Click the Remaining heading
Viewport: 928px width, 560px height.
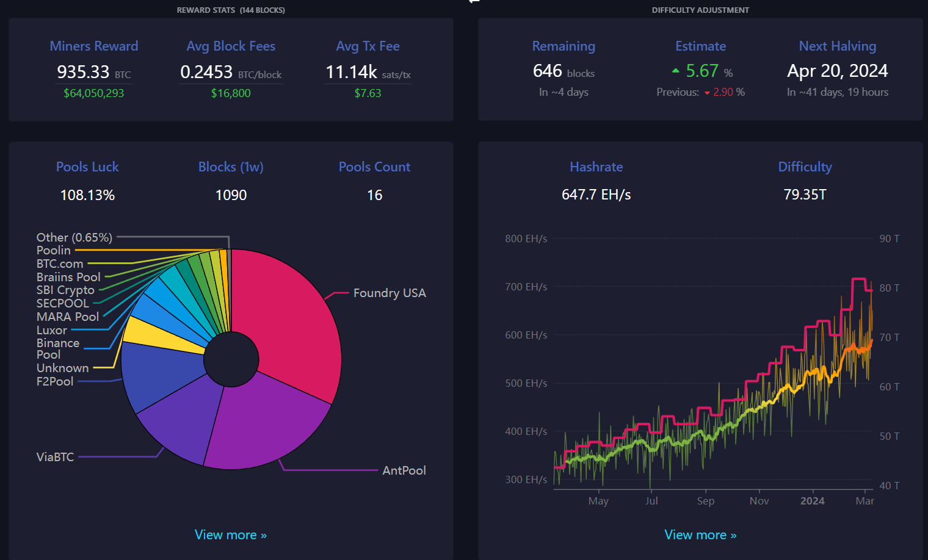click(x=564, y=46)
